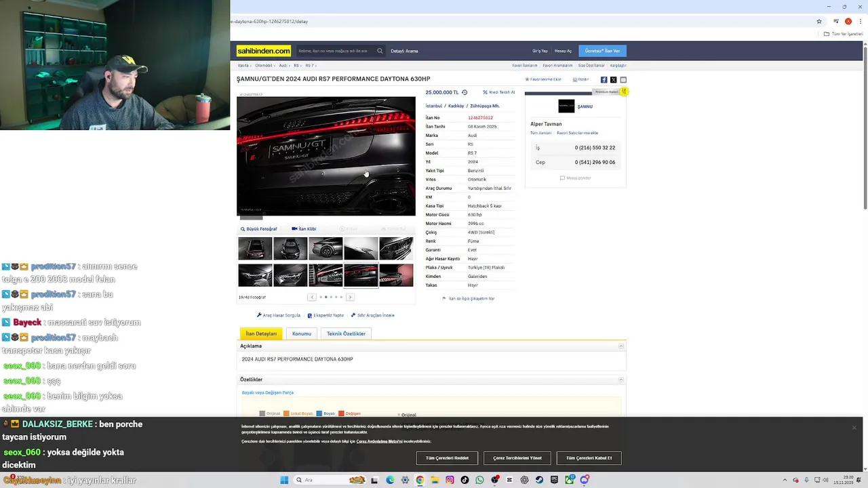Click Mesaj gönder under seller phone
The image size is (868, 488).
click(575, 178)
